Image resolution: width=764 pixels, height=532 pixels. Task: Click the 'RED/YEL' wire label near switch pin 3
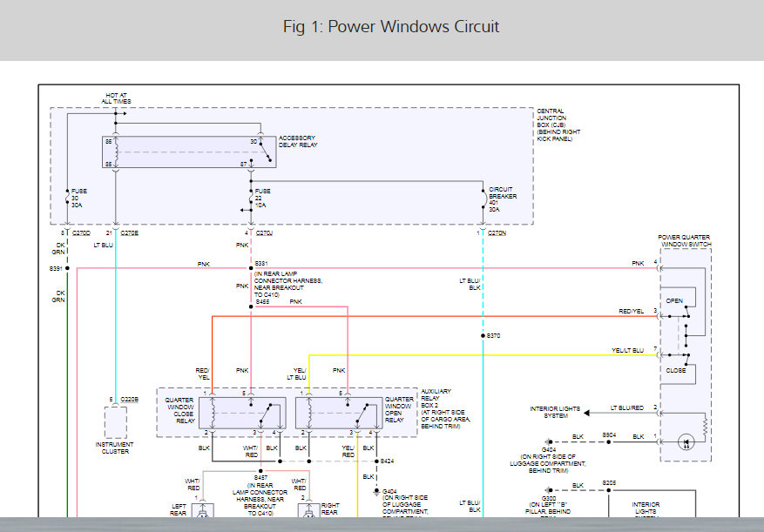631,311
